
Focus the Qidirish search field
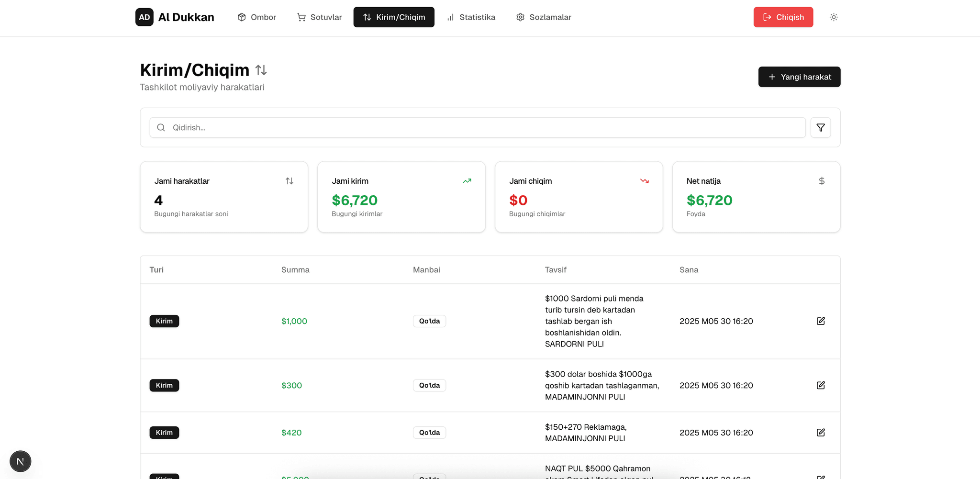[x=479, y=128]
